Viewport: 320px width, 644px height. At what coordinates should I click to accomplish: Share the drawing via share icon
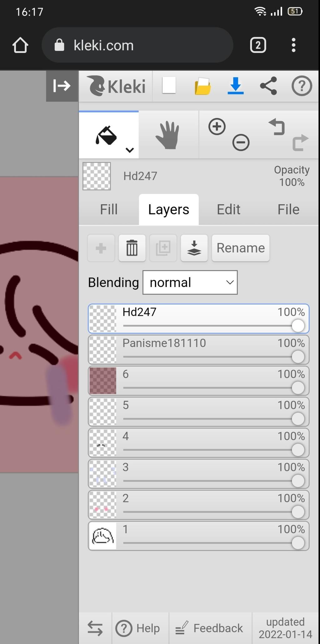(x=268, y=86)
